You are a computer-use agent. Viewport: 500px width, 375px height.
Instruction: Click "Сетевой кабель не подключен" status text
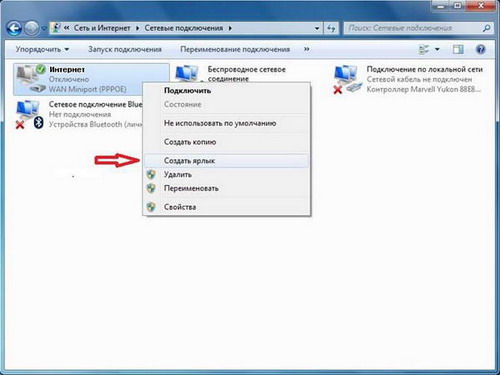pos(419,79)
